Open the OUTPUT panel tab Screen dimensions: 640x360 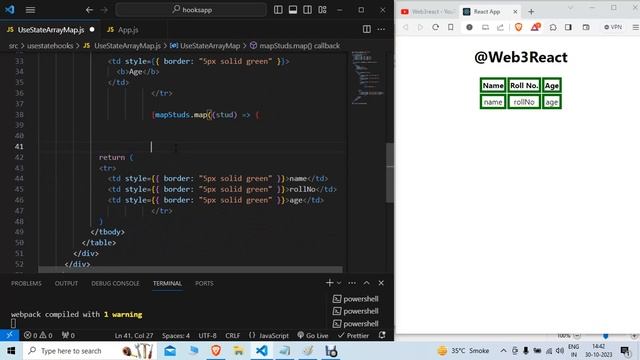(x=66, y=283)
